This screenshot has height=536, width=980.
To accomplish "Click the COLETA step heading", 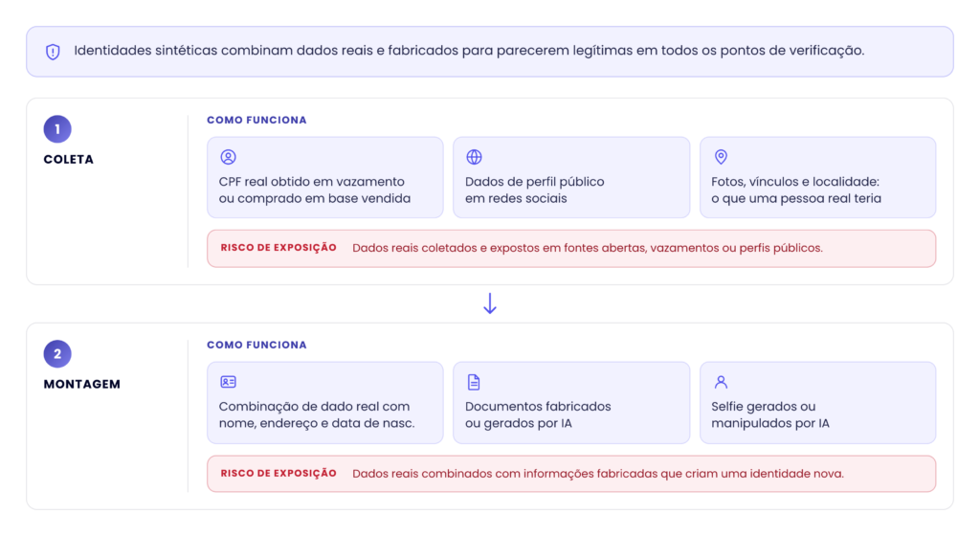I will tap(69, 159).
